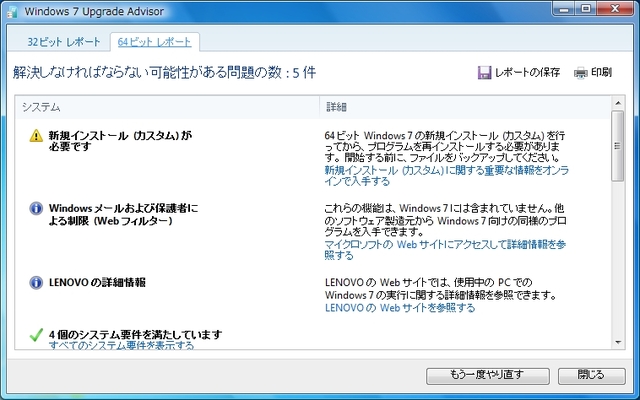Viewport: 640px width, 400px height.
Task: Click the printer icon
Action: [580, 73]
